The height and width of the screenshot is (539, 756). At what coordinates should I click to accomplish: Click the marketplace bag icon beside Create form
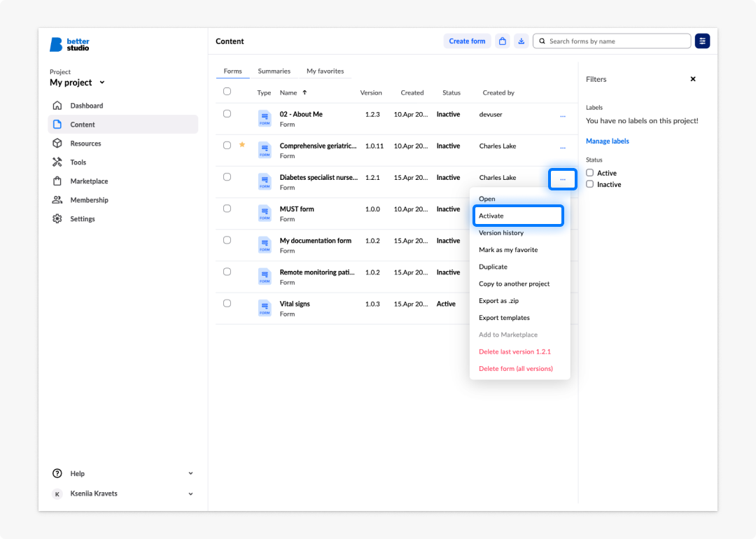tap(503, 41)
